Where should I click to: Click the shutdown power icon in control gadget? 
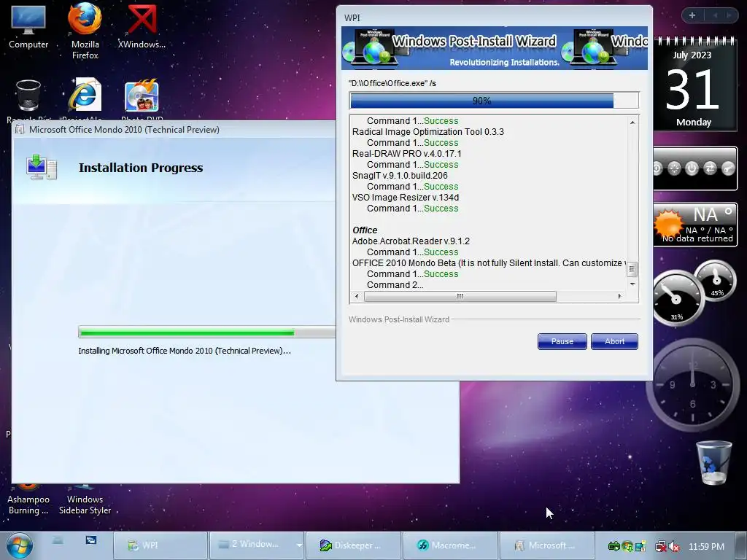(x=692, y=168)
